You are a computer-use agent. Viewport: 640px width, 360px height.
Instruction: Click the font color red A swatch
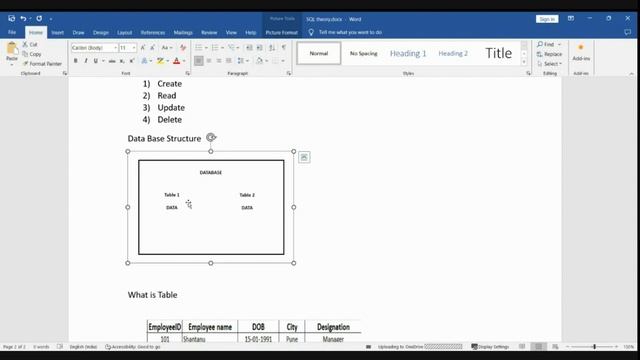[x=176, y=61]
